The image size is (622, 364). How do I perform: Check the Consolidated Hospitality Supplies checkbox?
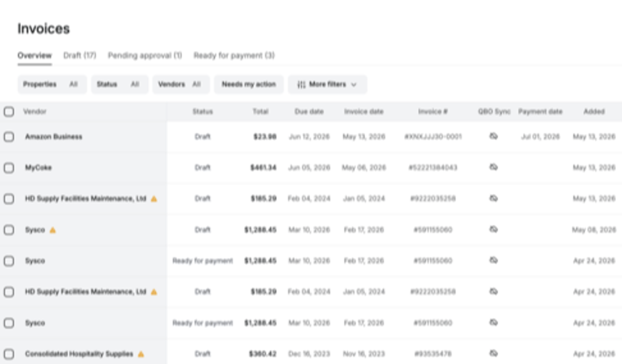pyautogui.click(x=9, y=354)
